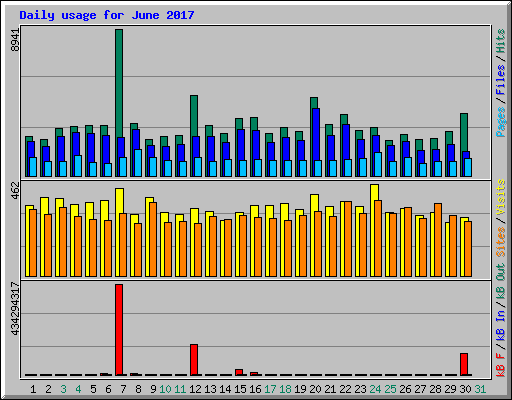Click green weekend day label 25
This screenshot has height=400, width=512.
390,389
